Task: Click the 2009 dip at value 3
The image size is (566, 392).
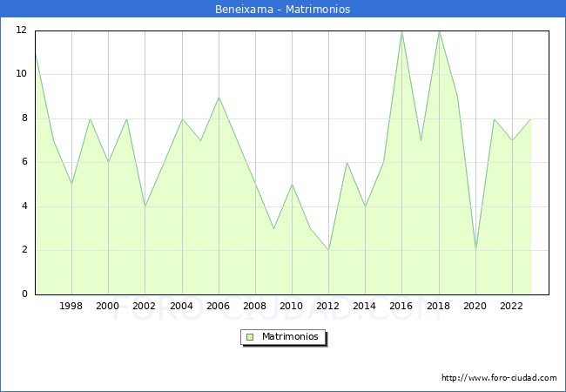Action: (x=273, y=228)
